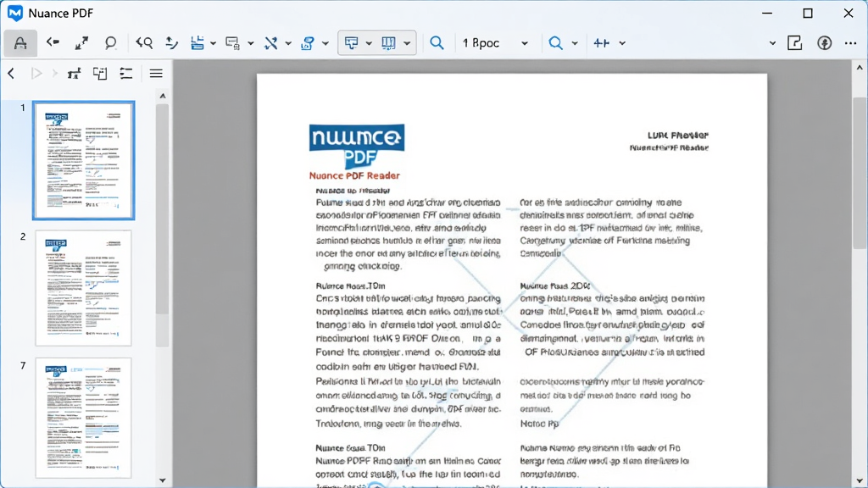
Task: Open the three-dots more options menu
Action: [x=851, y=43]
